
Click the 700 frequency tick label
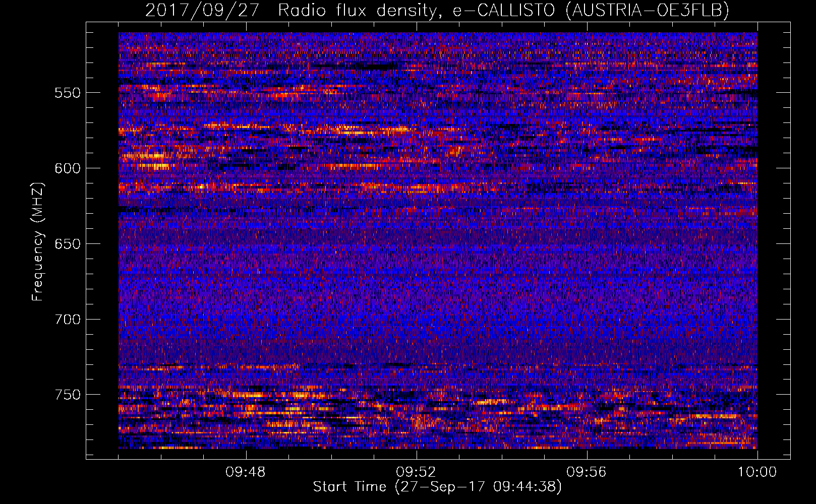(x=68, y=320)
